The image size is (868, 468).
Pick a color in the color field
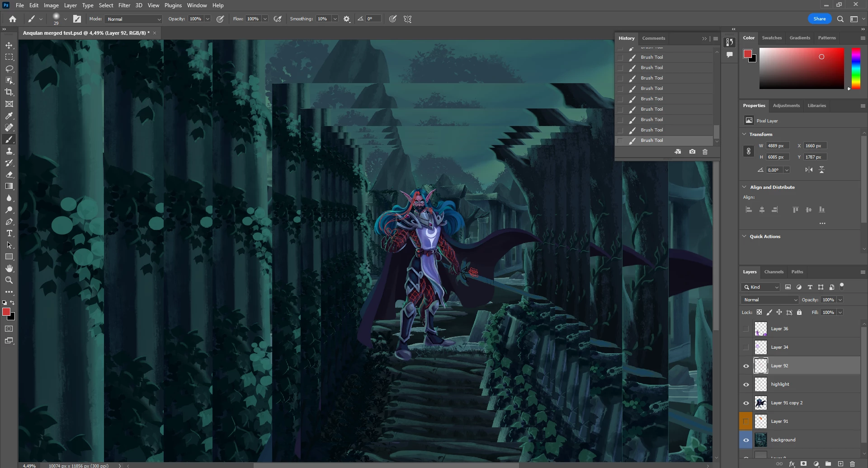click(802, 68)
